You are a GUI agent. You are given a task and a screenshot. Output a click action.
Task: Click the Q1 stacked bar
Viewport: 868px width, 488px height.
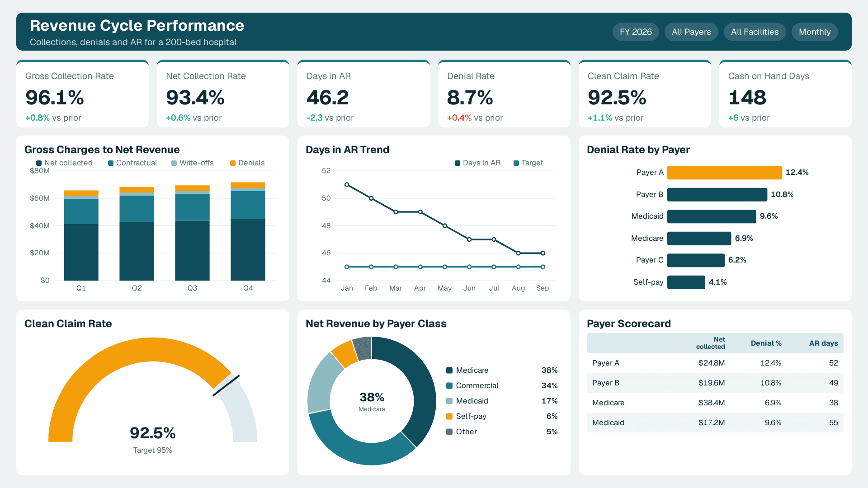(x=81, y=235)
